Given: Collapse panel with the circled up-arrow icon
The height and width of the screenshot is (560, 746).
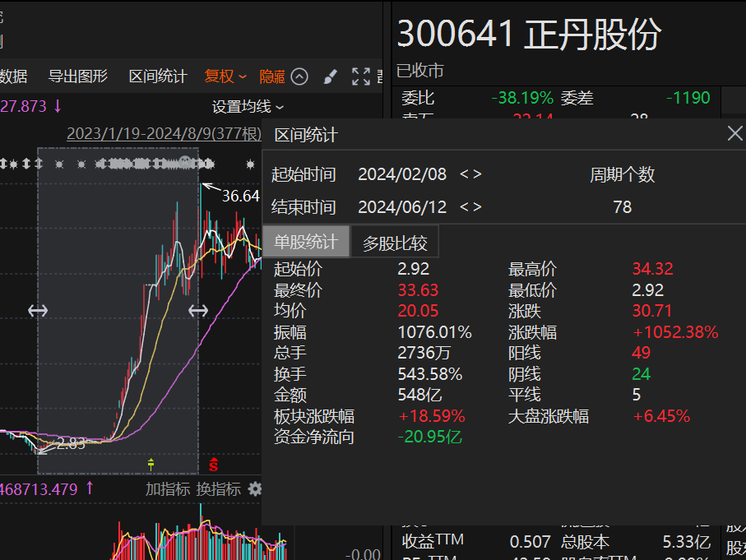Looking at the screenshot, I should click(x=299, y=76).
